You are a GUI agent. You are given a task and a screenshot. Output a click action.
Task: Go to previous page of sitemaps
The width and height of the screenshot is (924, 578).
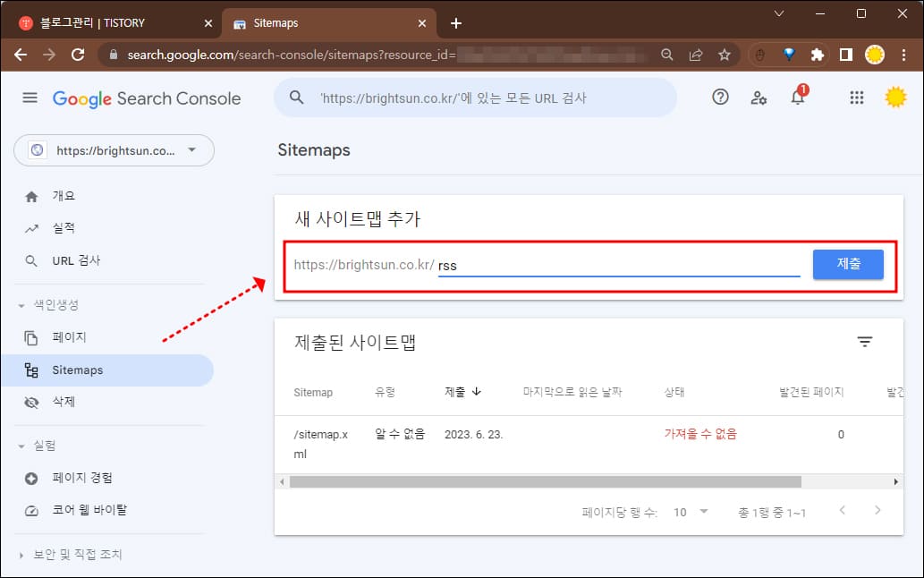pyautogui.click(x=842, y=510)
